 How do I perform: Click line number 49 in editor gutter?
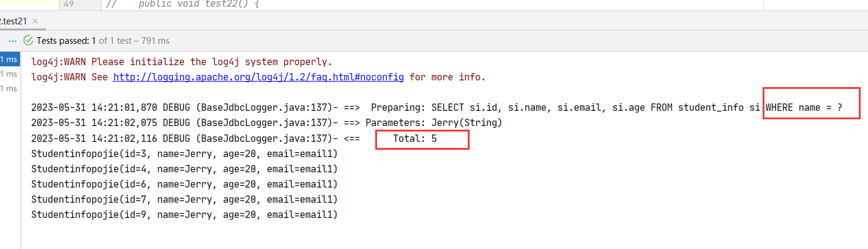(69, 4)
